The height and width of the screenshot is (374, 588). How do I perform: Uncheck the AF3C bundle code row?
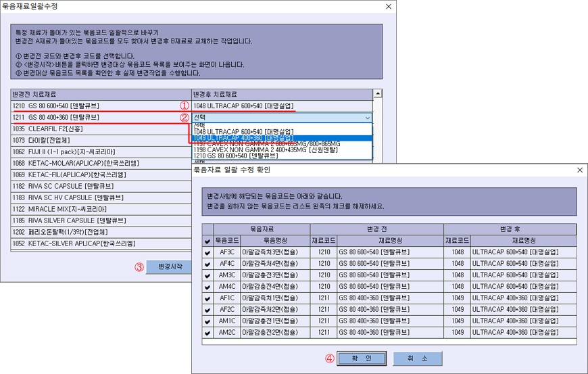(x=207, y=252)
